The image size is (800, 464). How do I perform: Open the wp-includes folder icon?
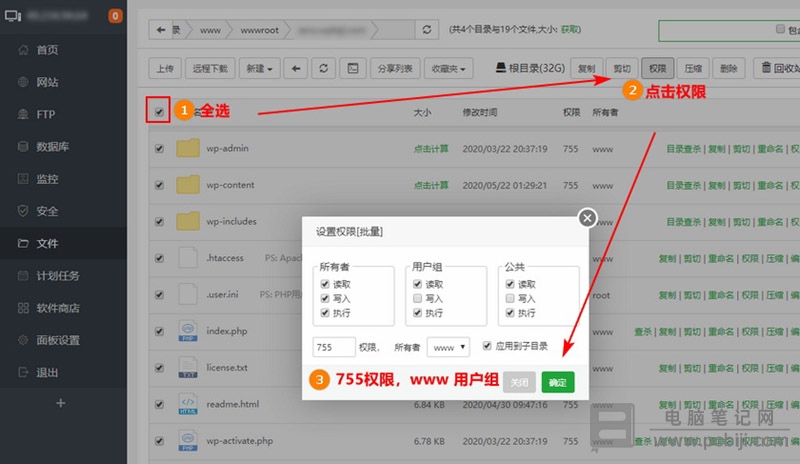point(188,221)
